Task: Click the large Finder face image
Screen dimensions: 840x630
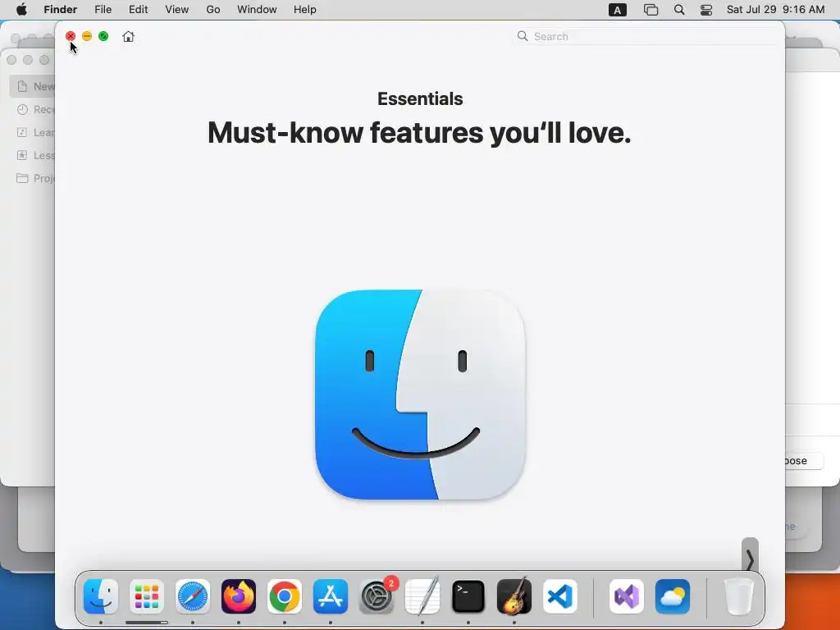Action: 420,395
